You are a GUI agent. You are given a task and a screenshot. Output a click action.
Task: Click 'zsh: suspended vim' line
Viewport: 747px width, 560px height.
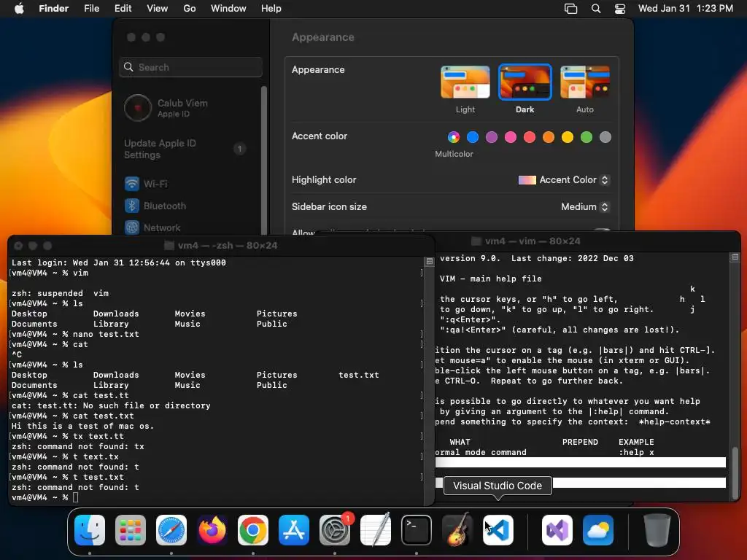pos(60,293)
